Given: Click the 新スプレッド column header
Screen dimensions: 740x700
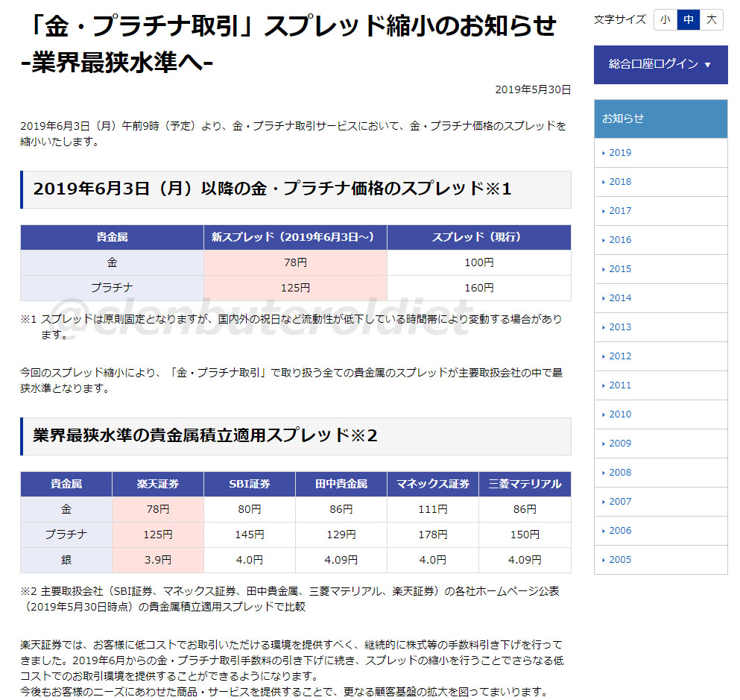Looking at the screenshot, I should click(295, 237).
